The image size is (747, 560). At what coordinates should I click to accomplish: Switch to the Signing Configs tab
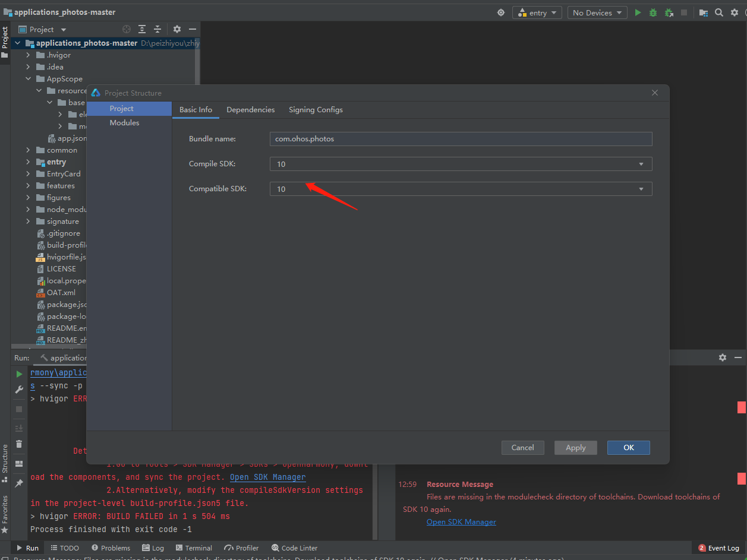316,110
